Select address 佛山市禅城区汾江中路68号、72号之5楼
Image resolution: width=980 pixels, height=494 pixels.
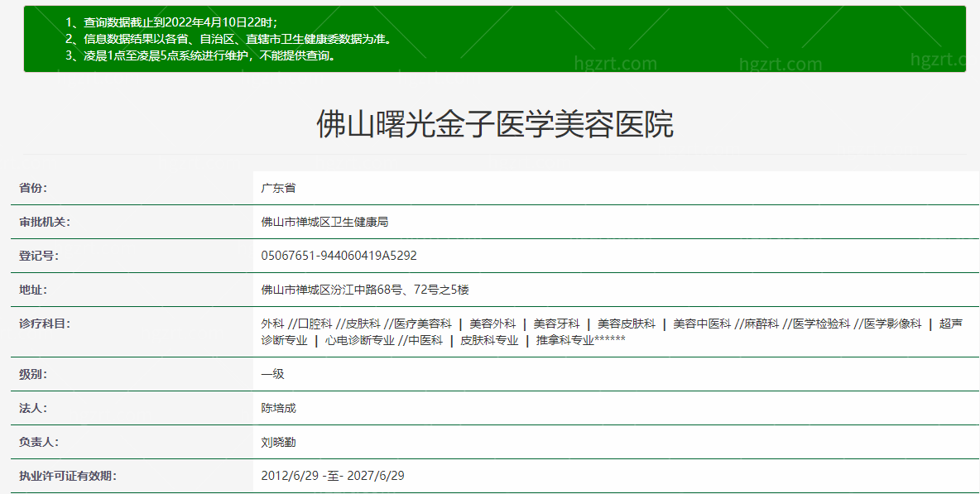(x=365, y=290)
